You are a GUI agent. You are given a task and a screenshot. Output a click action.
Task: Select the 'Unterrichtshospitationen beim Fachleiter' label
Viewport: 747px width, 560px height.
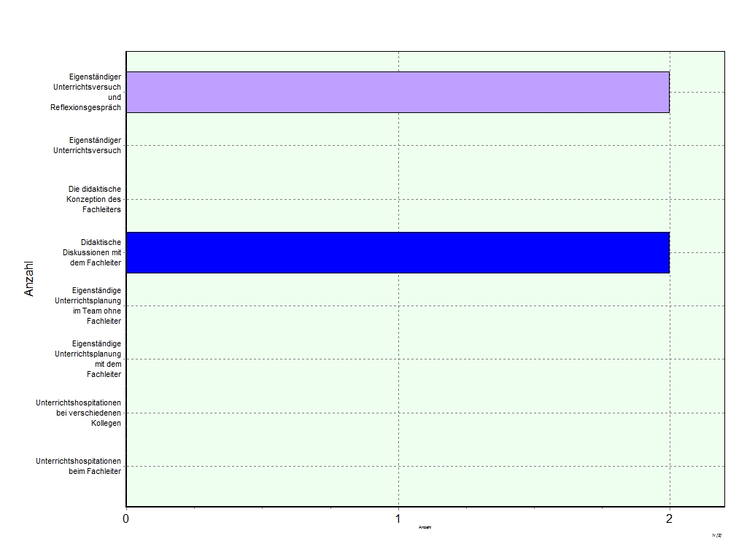(78, 466)
